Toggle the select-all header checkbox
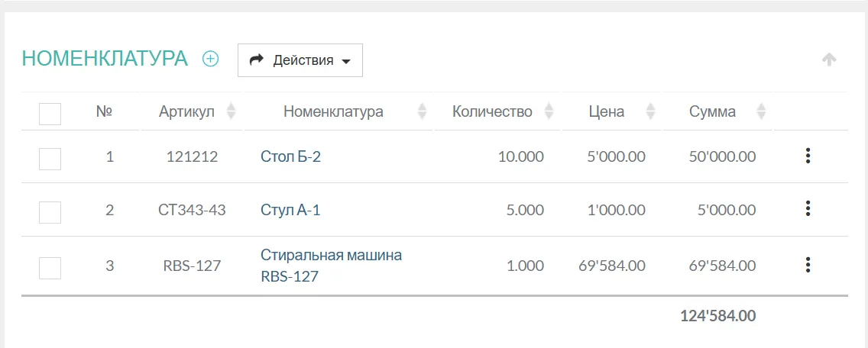This screenshot has width=868, height=348. pyautogui.click(x=50, y=114)
